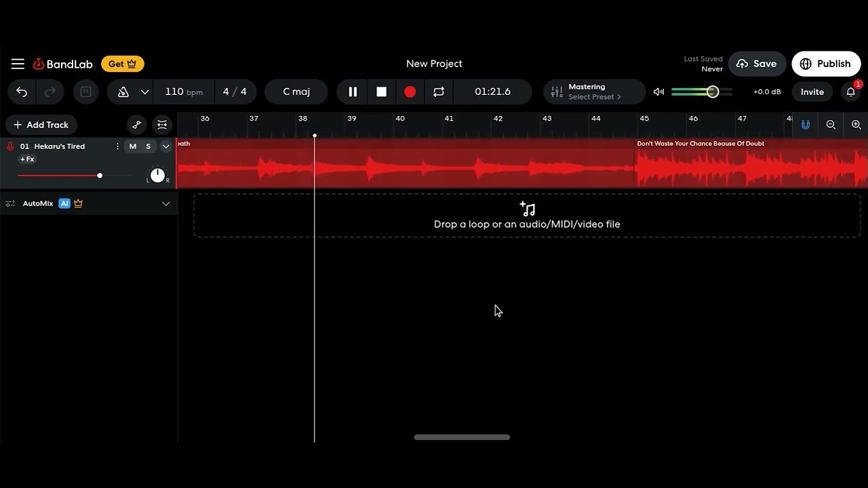Click the 01:21.6 time display
Screen dimensions: 868x488
[493, 91]
